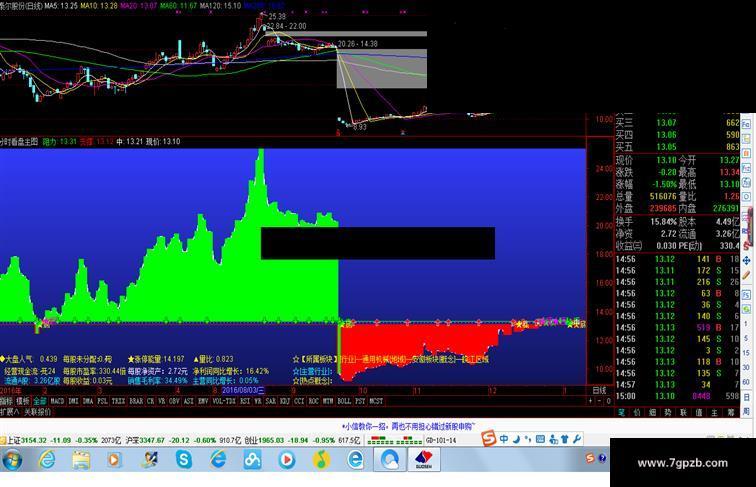The image size is (756, 487).
Task: Switch to the 主 main tab
Action: click(x=715, y=413)
